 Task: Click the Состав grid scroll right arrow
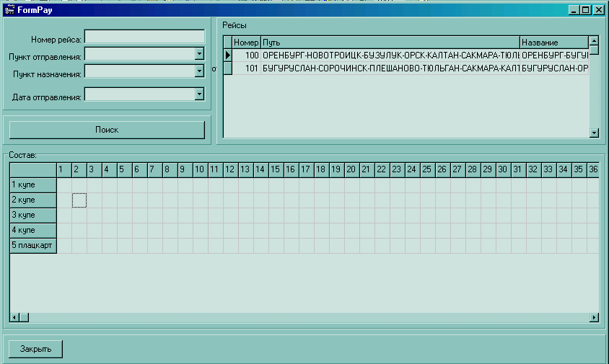(594, 317)
